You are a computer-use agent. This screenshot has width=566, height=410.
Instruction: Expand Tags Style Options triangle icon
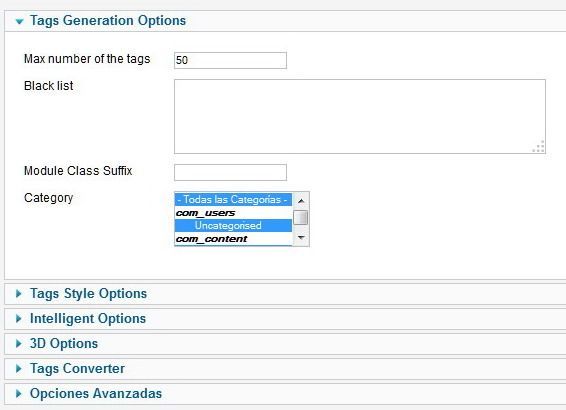coord(19,294)
